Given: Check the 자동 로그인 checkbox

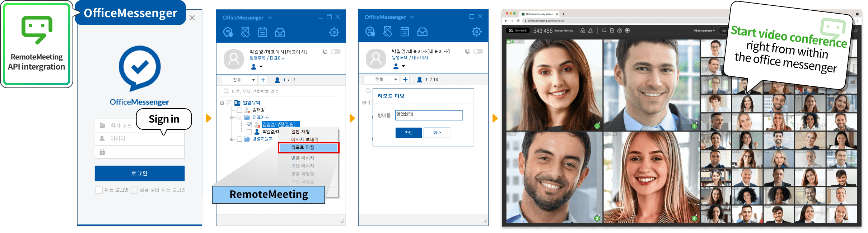Looking at the screenshot, I should 99,190.
